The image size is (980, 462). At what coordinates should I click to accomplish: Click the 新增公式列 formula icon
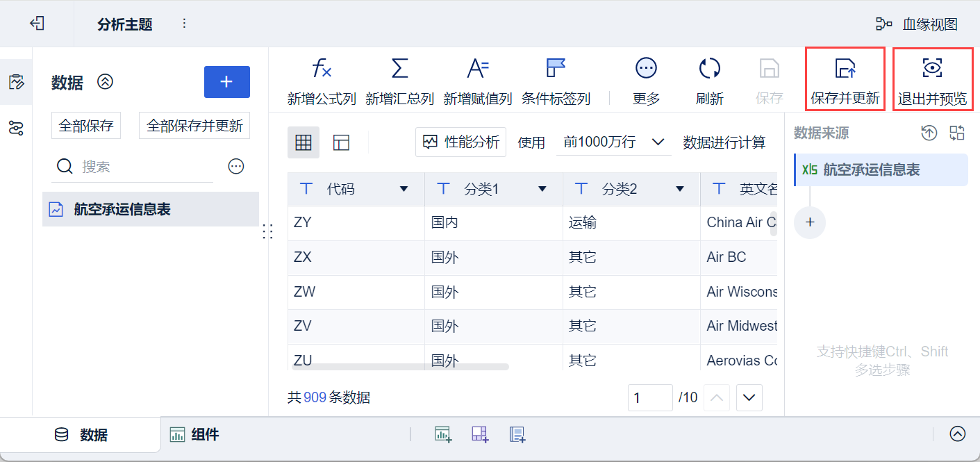322,68
